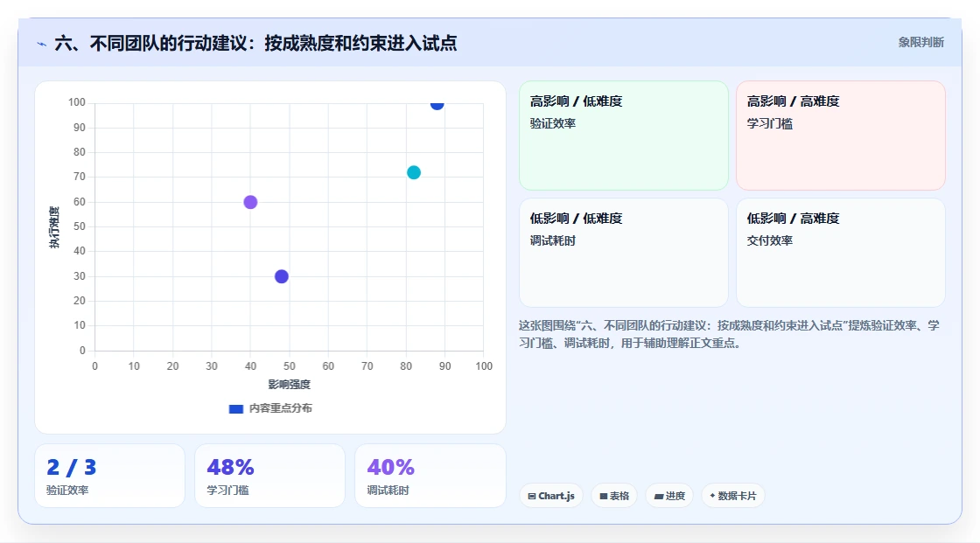Click the 表格 chip square icon
The image size is (980, 543).
pyautogui.click(x=603, y=496)
